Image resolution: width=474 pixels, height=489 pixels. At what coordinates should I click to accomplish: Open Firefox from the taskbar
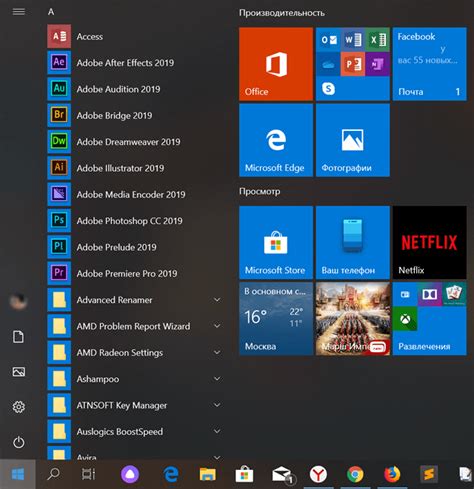pyautogui.click(x=392, y=474)
